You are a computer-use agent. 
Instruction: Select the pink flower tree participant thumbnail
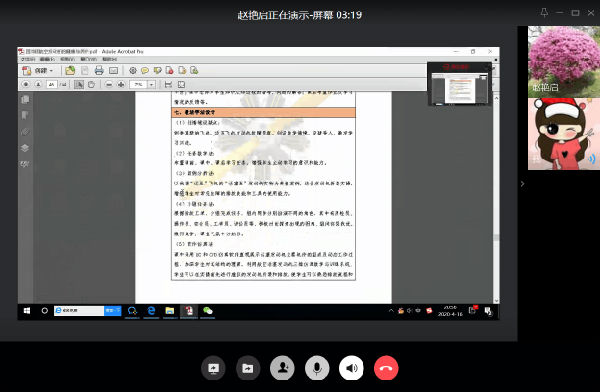tap(564, 62)
